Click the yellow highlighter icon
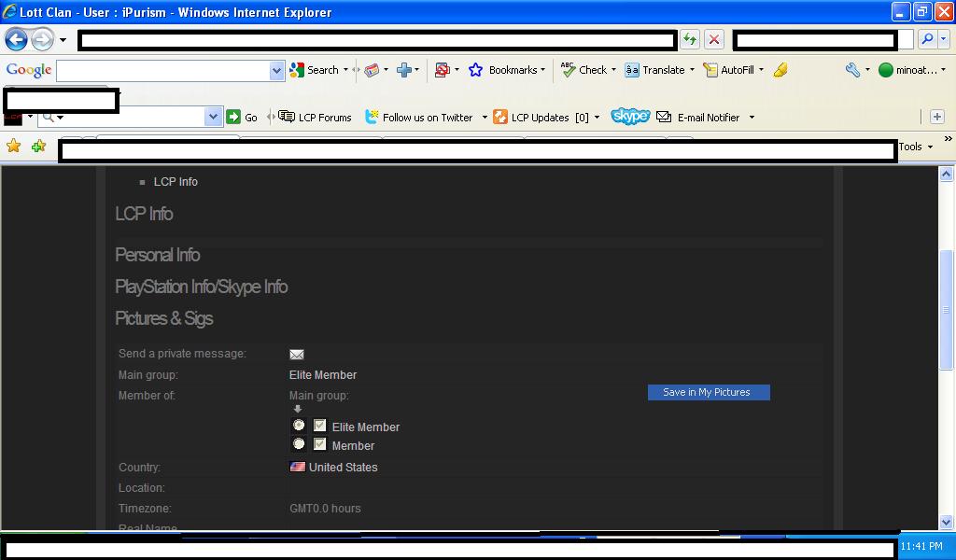Image resolution: width=956 pixels, height=560 pixels. [x=780, y=70]
